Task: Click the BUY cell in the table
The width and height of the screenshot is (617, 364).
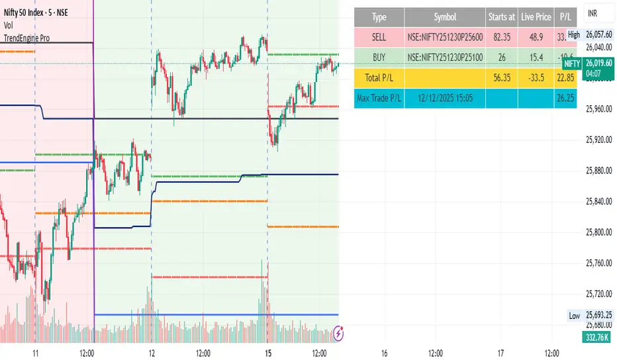Action: click(x=379, y=58)
